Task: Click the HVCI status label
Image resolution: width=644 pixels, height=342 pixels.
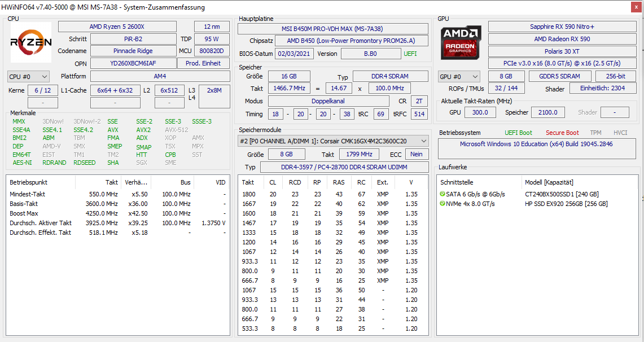Action: [x=620, y=133]
